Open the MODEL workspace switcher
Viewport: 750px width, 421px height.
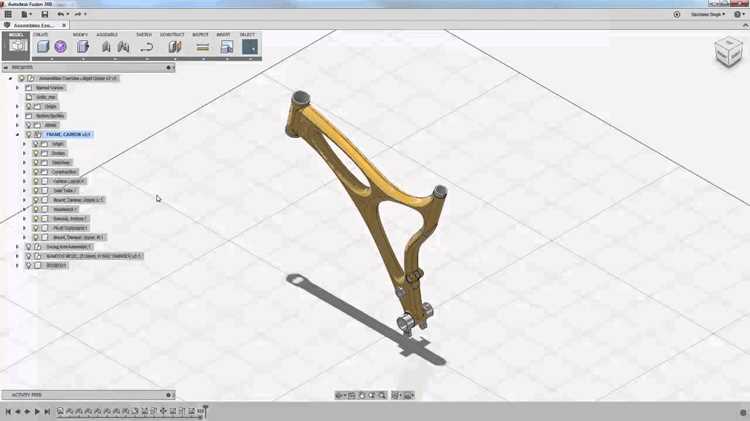click(x=16, y=45)
